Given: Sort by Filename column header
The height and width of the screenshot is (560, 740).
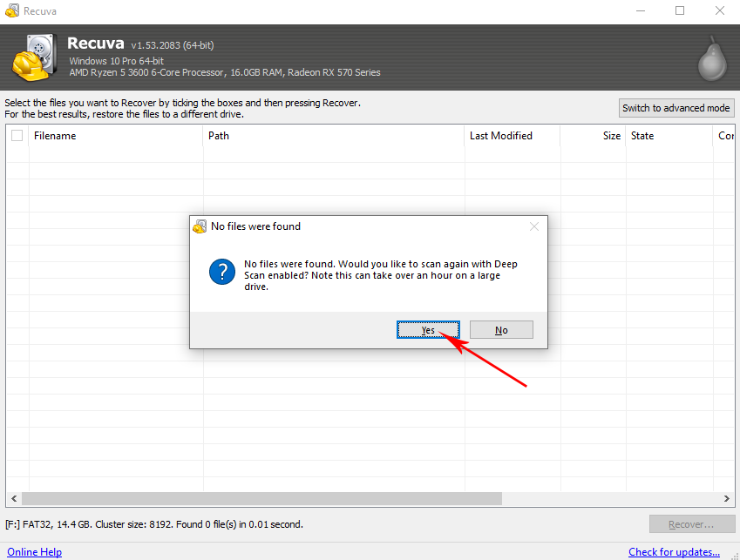Looking at the screenshot, I should pyautogui.click(x=115, y=136).
